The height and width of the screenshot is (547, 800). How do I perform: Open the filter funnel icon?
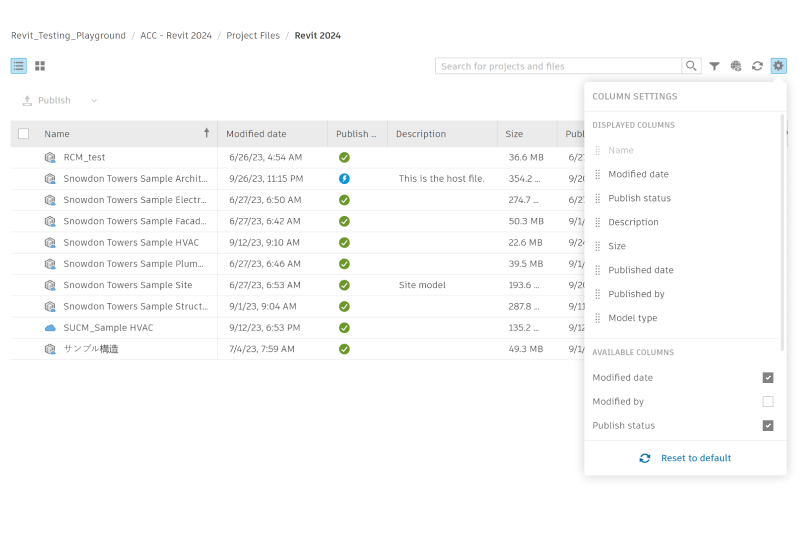(x=714, y=66)
